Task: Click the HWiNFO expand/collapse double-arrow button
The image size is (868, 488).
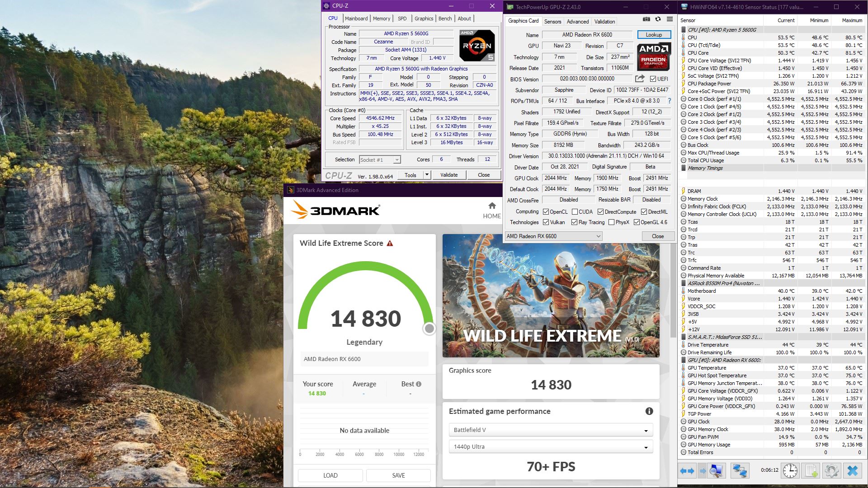Action: pyautogui.click(x=687, y=471)
